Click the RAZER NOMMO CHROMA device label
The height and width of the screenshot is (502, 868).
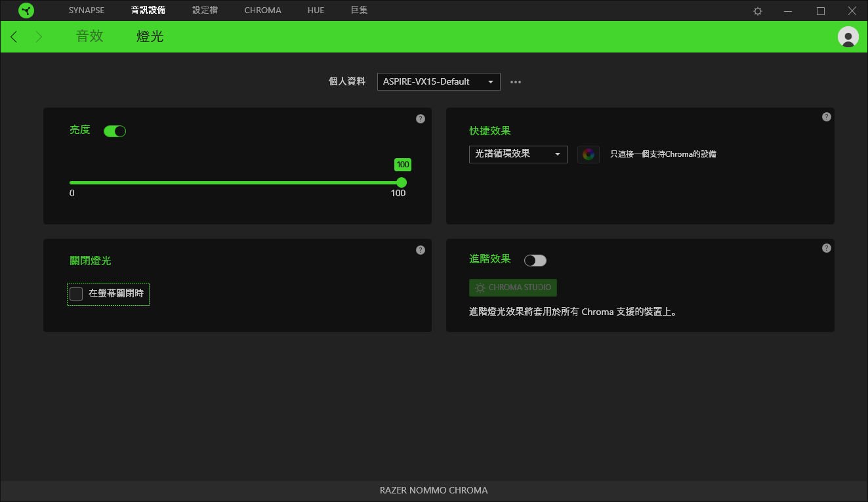click(x=434, y=490)
